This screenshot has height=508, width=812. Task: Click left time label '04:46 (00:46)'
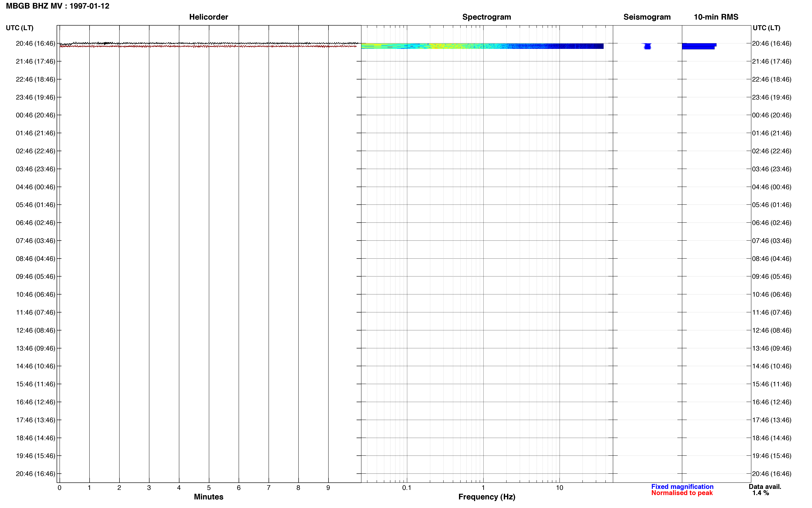[36, 187]
